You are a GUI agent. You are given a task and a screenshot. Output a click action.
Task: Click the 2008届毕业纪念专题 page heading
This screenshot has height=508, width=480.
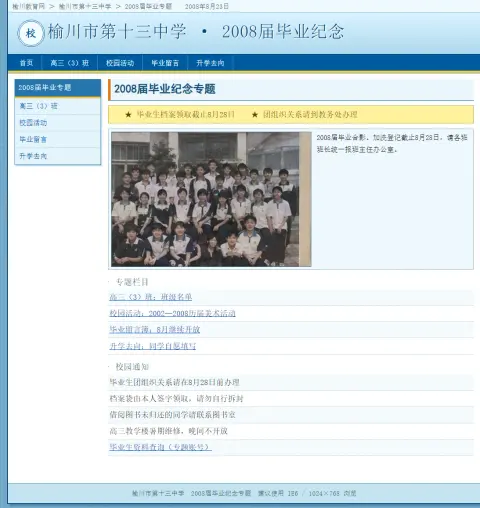tap(165, 89)
